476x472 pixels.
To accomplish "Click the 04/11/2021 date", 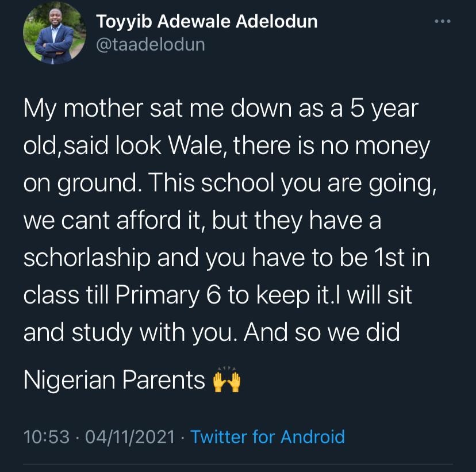I will click(129, 437).
